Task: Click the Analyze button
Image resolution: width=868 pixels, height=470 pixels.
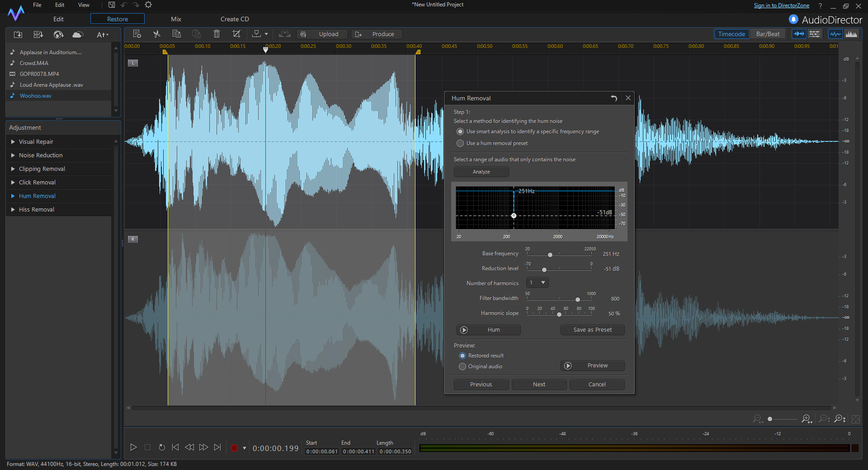Action: click(x=481, y=172)
